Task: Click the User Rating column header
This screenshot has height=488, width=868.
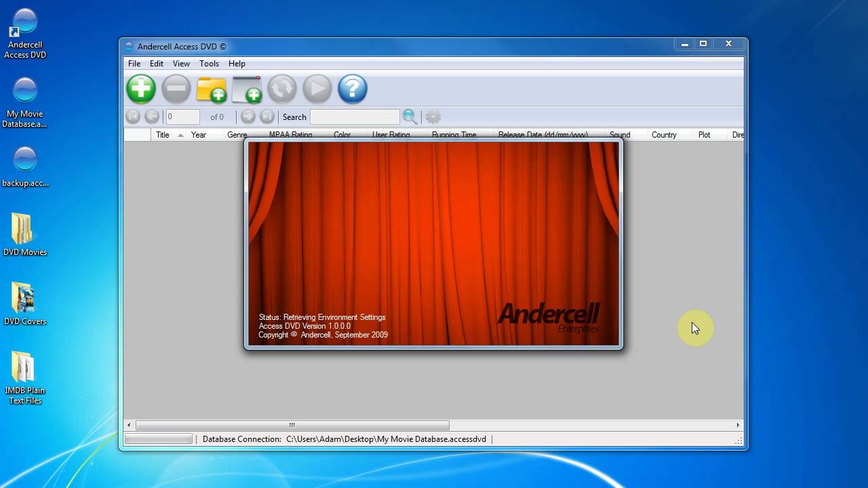Action: pyautogui.click(x=391, y=135)
